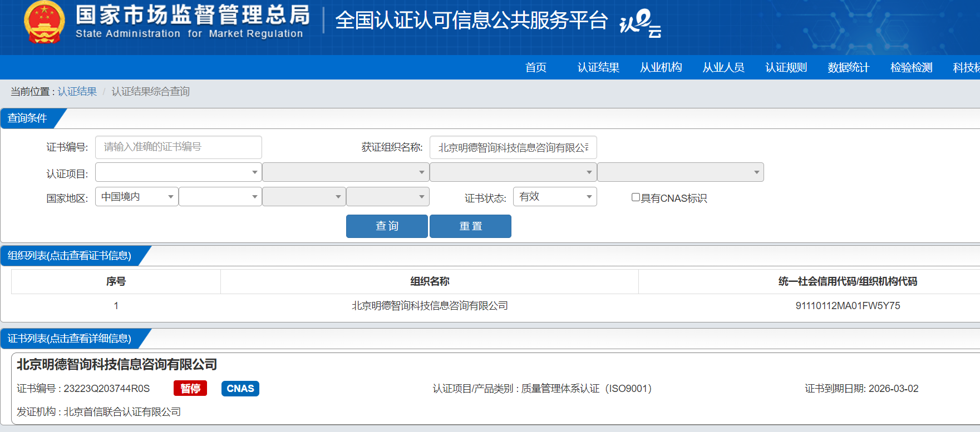This screenshot has width=980, height=432.
Task: Open the 从业机构 navigation menu
Action: click(x=661, y=67)
